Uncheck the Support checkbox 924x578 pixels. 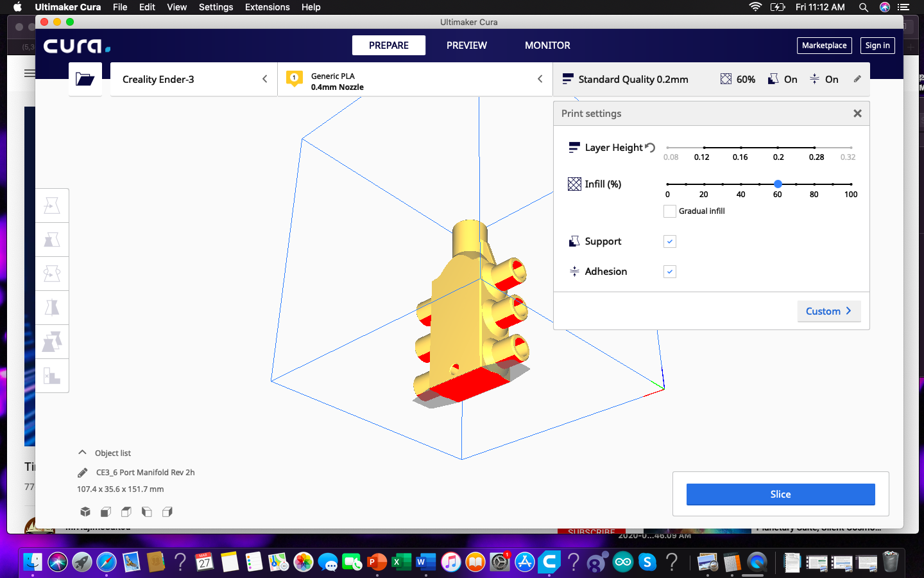point(670,241)
